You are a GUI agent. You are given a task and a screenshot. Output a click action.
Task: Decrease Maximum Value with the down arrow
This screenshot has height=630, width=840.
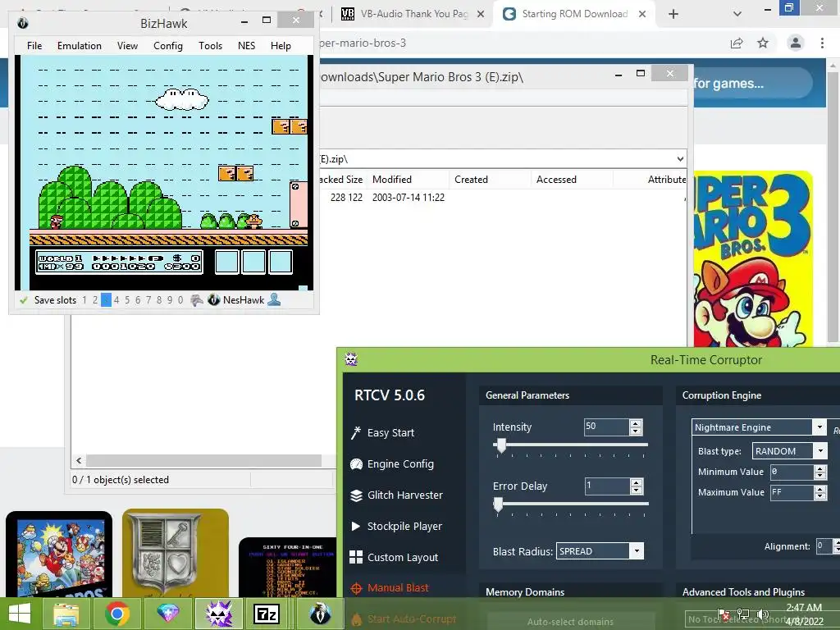click(820, 496)
